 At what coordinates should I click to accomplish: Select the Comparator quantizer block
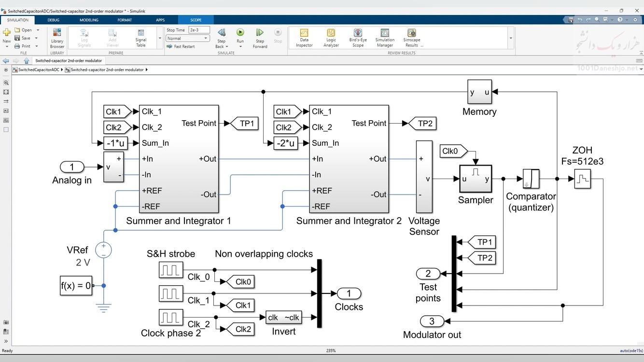531,179
